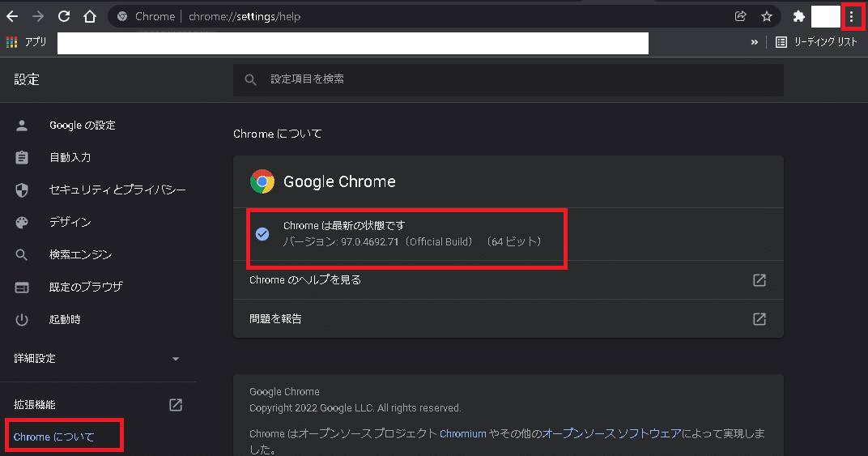The height and width of the screenshot is (456, 868).
Task: Open デザイン settings section
Action: 70,222
